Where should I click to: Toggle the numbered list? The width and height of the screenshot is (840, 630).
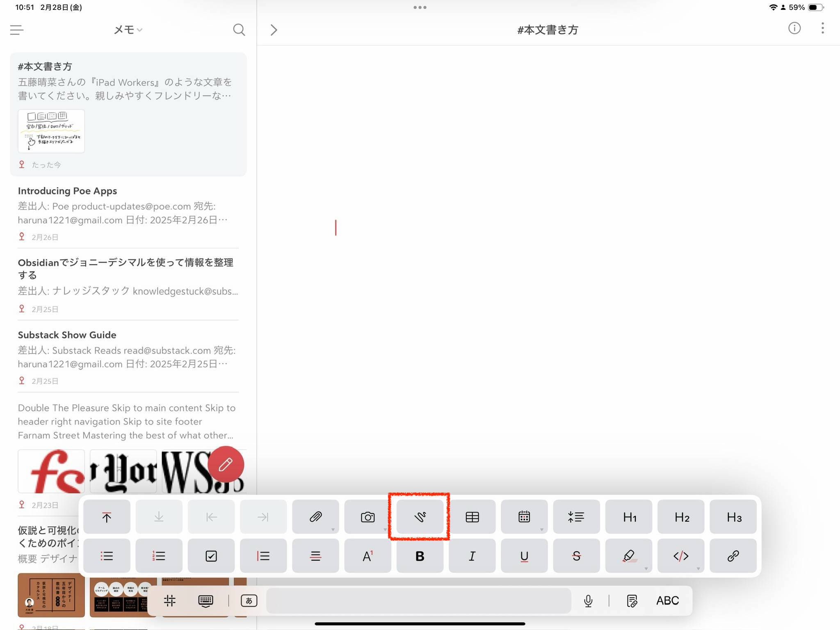(x=159, y=556)
